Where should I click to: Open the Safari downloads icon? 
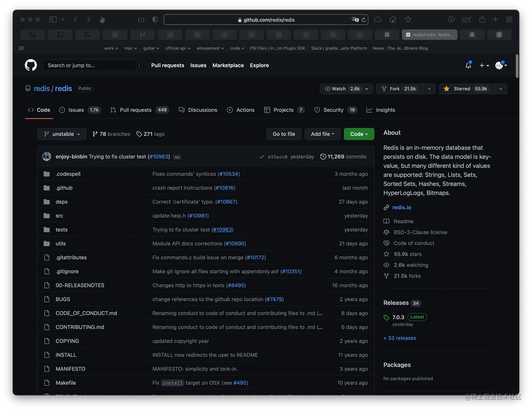pos(451,19)
